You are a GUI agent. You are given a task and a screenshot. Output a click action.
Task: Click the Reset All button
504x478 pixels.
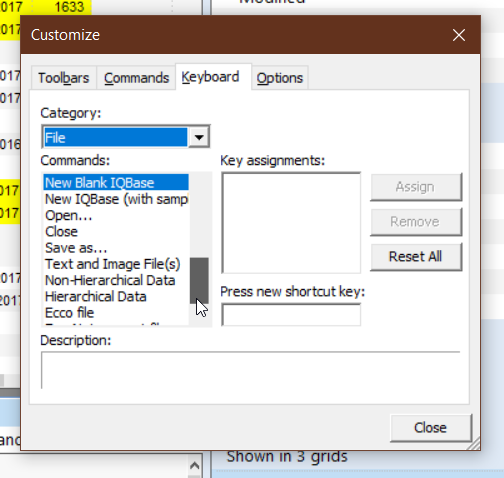click(416, 257)
